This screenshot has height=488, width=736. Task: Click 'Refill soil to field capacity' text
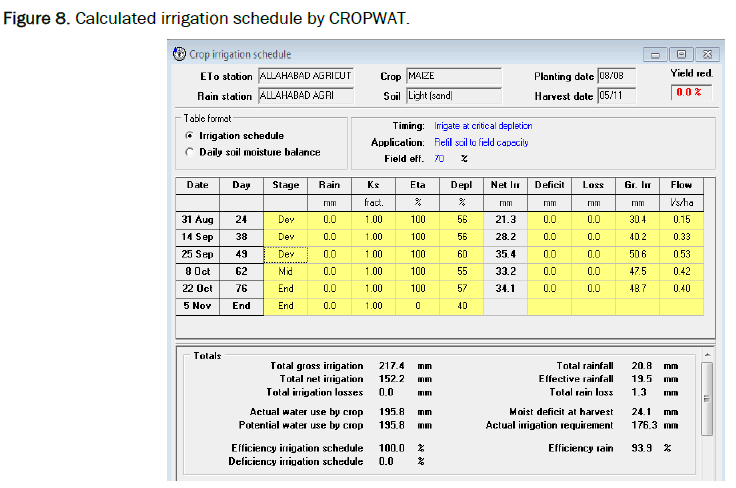[481, 142]
